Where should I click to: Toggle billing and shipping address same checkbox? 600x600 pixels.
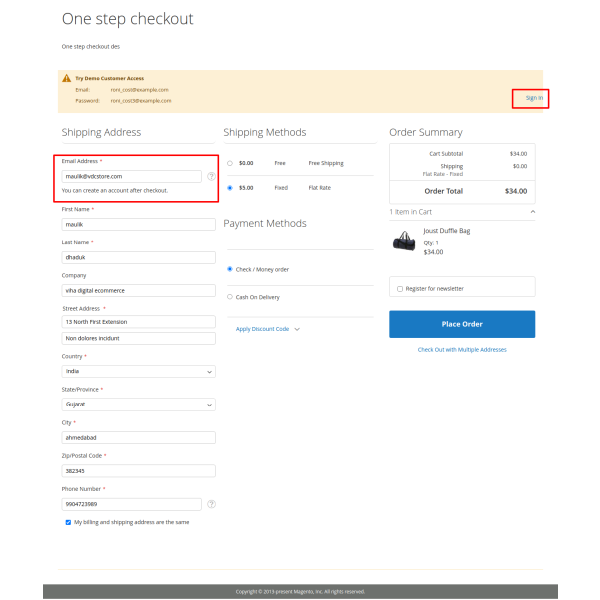(68, 522)
